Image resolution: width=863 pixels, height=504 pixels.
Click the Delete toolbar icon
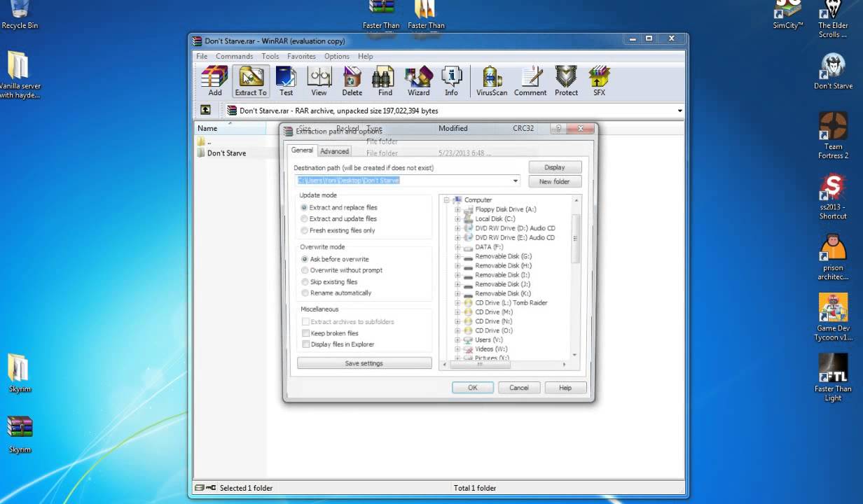352,81
